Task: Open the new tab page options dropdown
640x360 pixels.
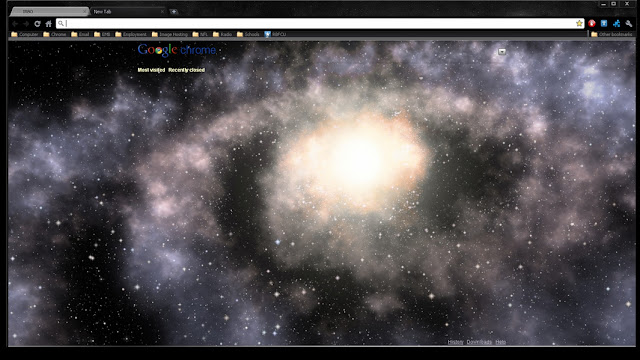Action: click(502, 51)
